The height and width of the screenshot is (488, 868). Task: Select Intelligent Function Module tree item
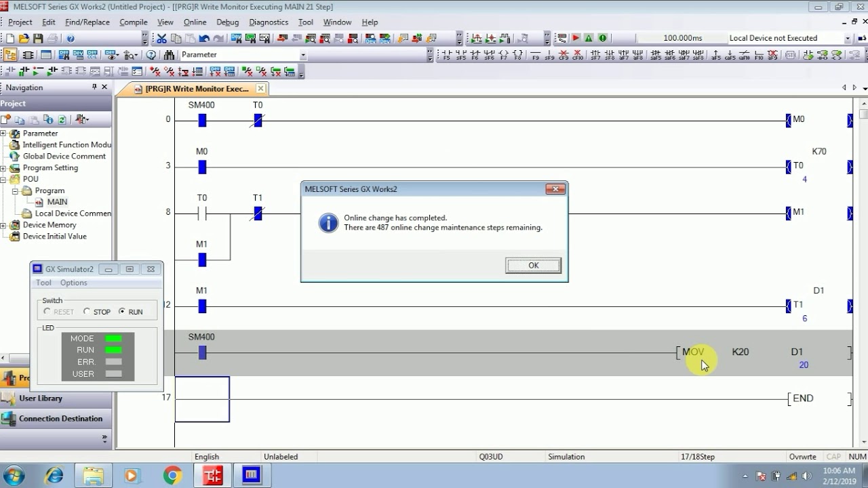pos(66,145)
